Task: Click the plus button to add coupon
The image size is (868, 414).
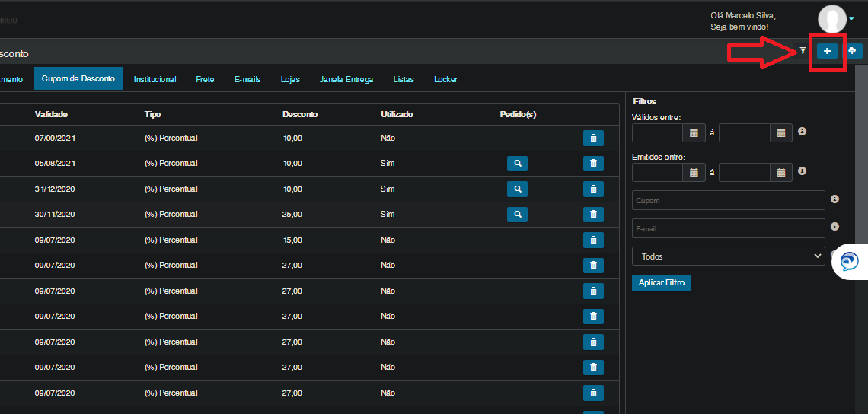Action: click(827, 51)
